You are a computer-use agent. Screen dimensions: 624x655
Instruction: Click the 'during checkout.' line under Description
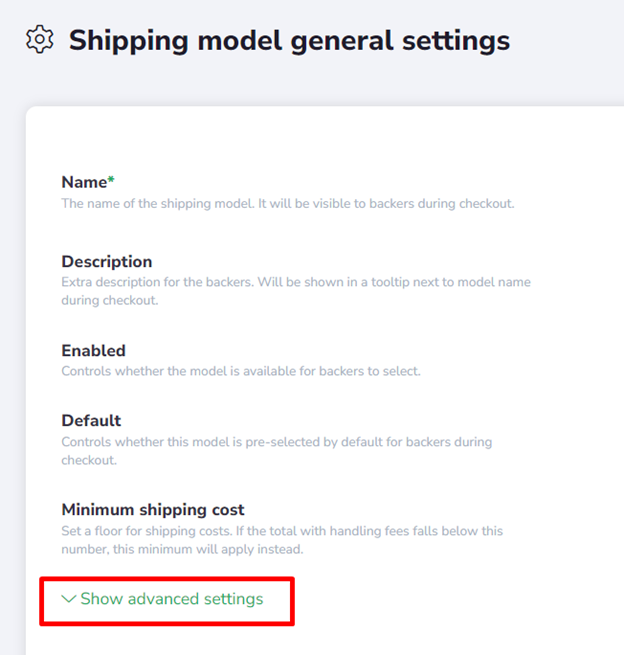click(x=109, y=300)
